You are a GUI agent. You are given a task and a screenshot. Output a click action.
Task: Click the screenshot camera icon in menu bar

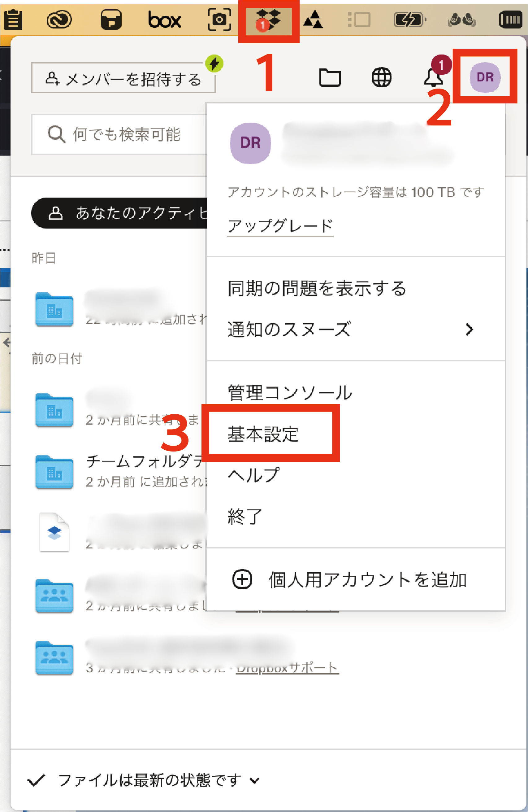point(219,20)
